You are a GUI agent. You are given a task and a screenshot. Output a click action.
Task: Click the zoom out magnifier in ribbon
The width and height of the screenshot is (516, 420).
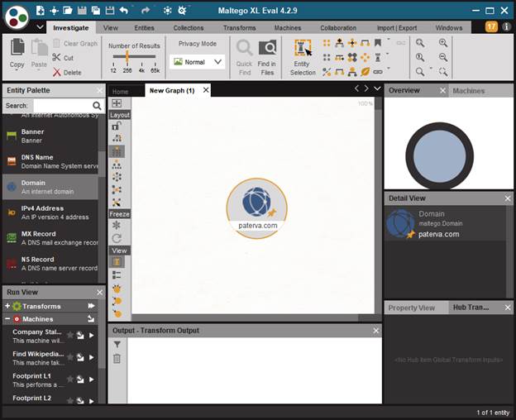pos(443,58)
